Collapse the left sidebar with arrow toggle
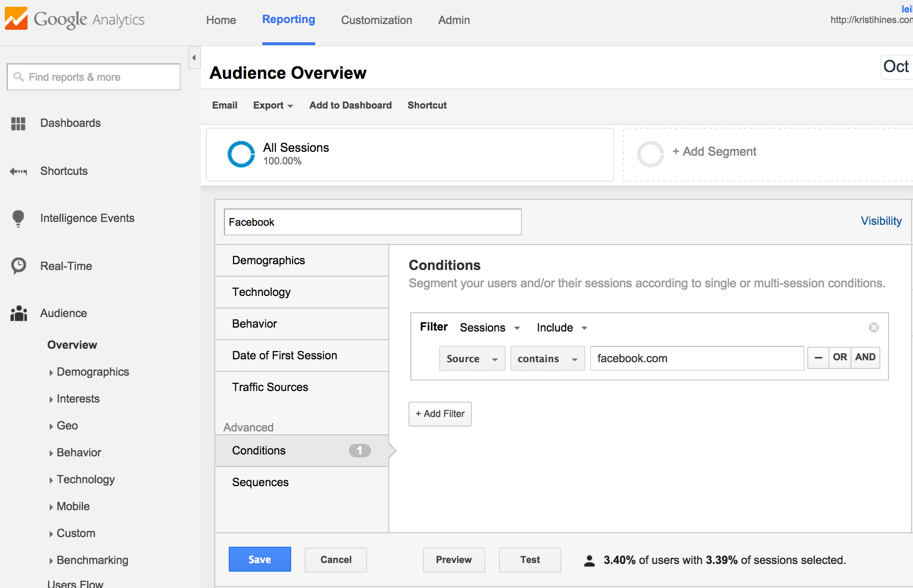 (194, 58)
